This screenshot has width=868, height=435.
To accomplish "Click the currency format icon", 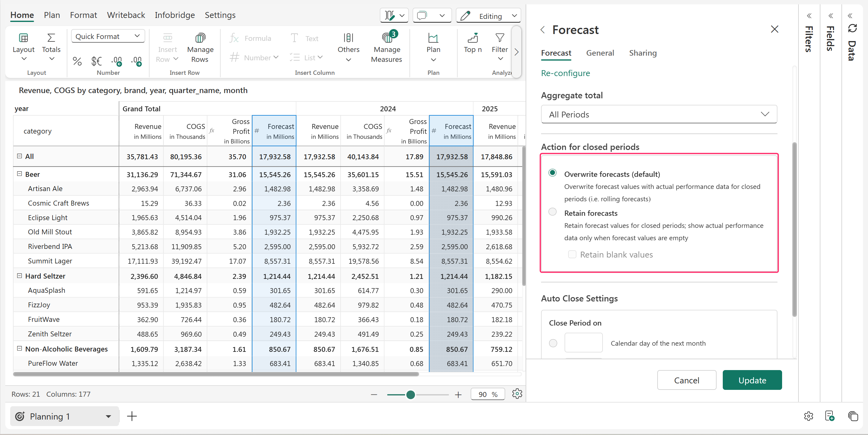I will click(x=96, y=61).
